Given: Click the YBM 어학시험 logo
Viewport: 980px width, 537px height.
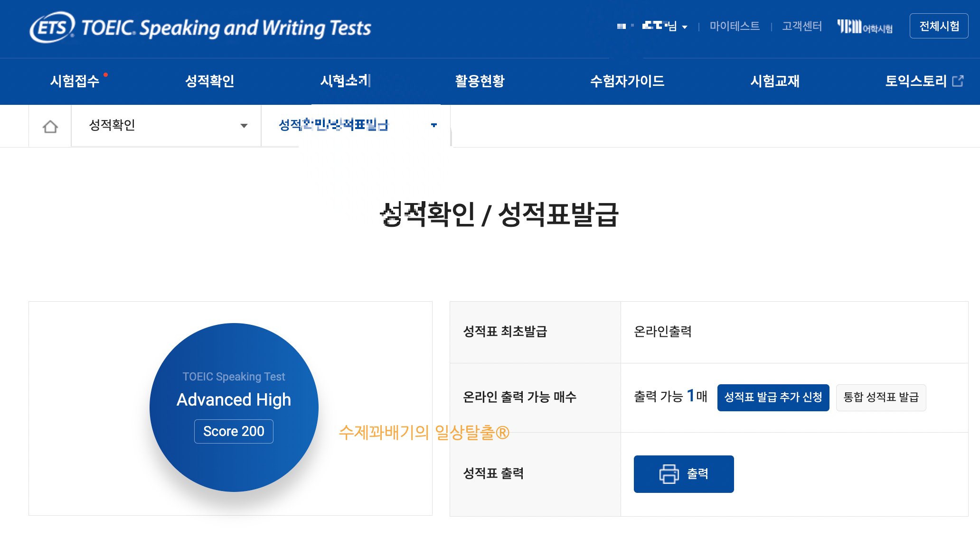Looking at the screenshot, I should tap(865, 27).
